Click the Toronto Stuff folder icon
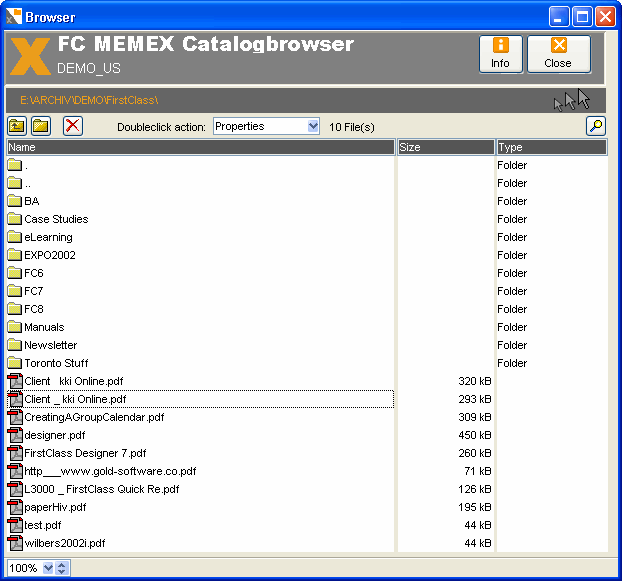Screen dimensions: 622x581 click(x=15, y=363)
